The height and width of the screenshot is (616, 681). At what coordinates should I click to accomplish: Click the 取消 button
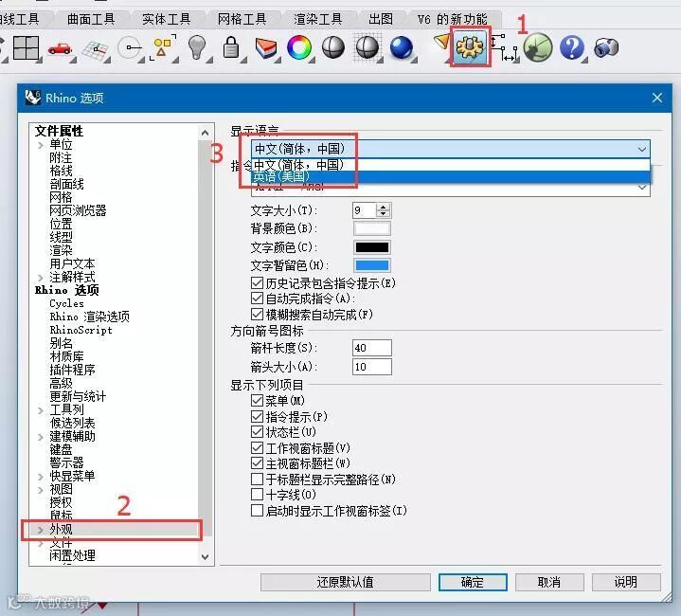(549, 582)
